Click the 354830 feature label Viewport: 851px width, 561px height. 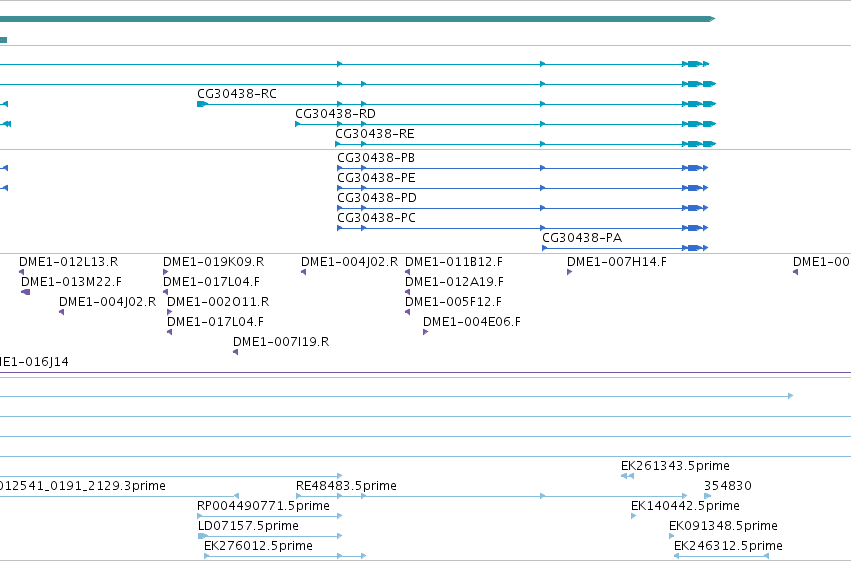point(727,486)
